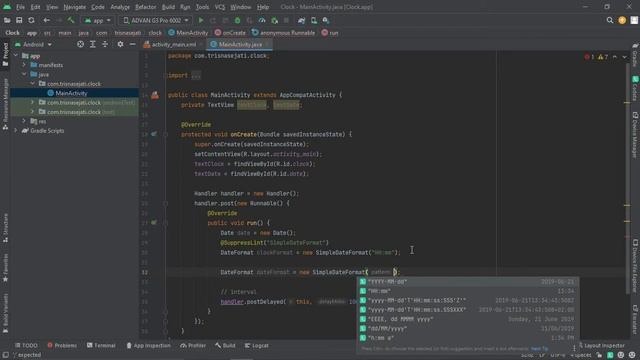640x360 pixels.
Task: Select the "EEEE, dd MMMM yyyy" completion suggestion
Action: tap(467, 319)
